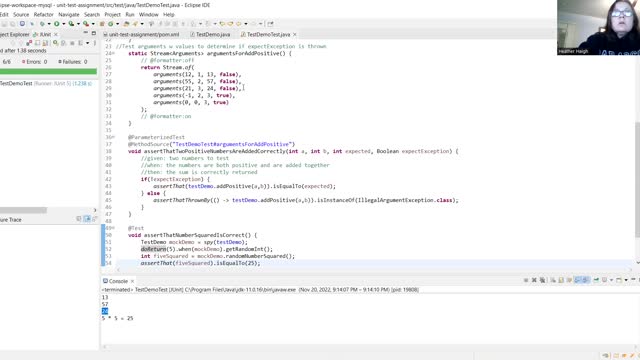Viewport: 640px width, 360px height.
Task: Click the Open Perspective icon in toolbar
Action: (x=270, y=24)
